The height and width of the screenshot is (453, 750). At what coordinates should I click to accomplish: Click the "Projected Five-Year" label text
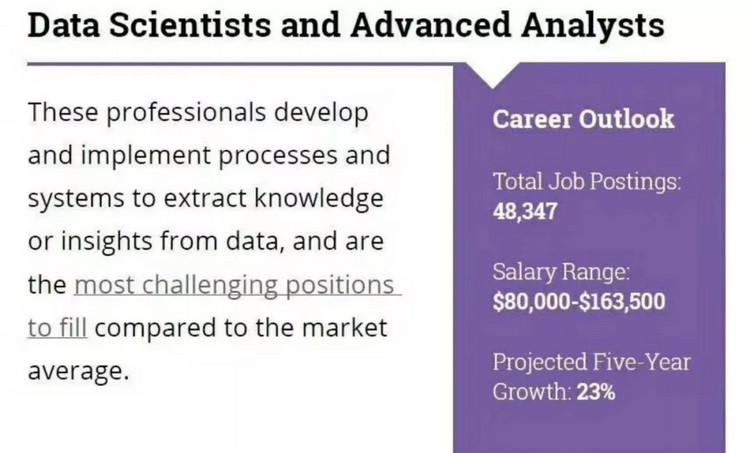click(592, 362)
